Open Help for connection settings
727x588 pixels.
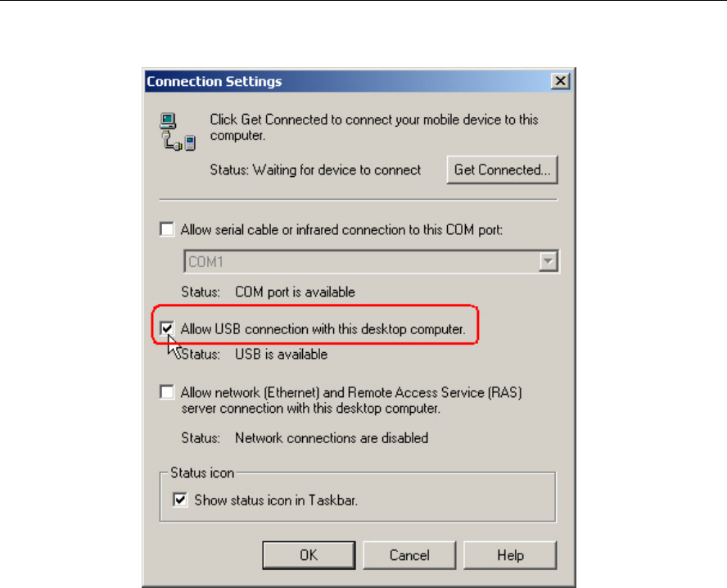(510, 555)
